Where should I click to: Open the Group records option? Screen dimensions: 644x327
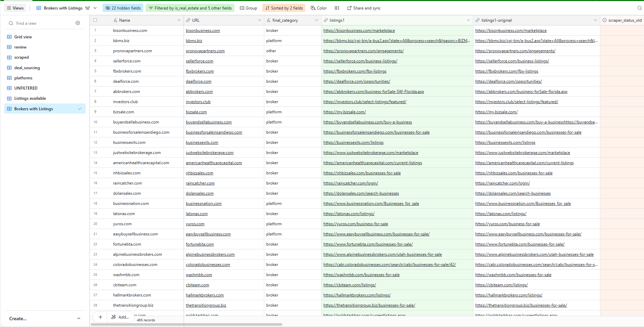pyautogui.click(x=248, y=8)
